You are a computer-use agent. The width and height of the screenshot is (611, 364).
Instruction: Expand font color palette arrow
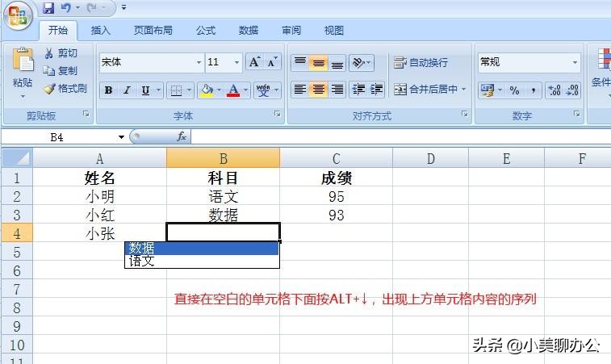pyautogui.click(x=245, y=90)
